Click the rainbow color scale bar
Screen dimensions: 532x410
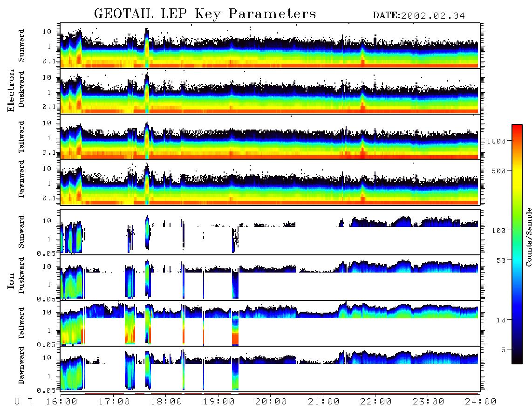tap(517, 244)
